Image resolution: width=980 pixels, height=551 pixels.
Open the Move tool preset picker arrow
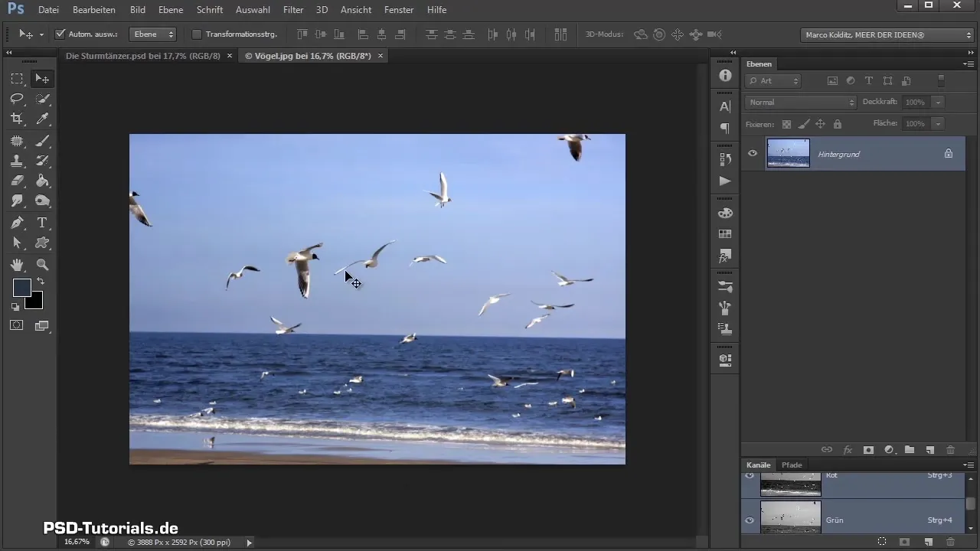(x=41, y=34)
